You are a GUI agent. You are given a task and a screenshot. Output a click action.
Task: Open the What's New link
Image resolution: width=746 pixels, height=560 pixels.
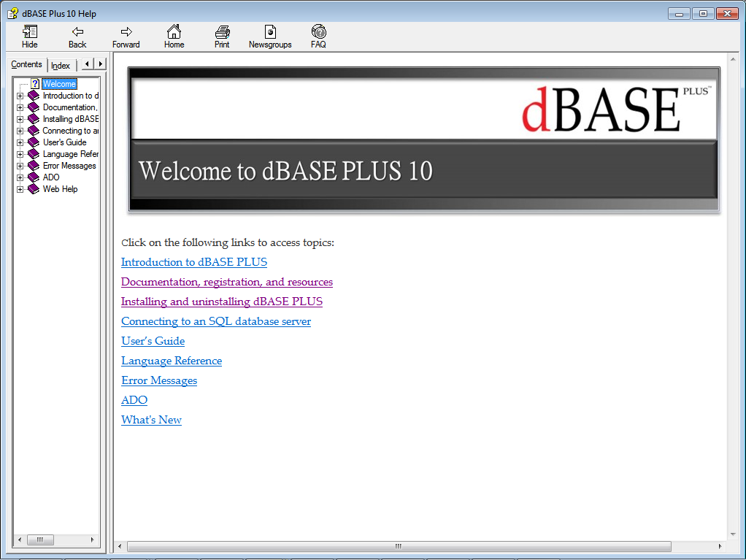pyautogui.click(x=151, y=420)
